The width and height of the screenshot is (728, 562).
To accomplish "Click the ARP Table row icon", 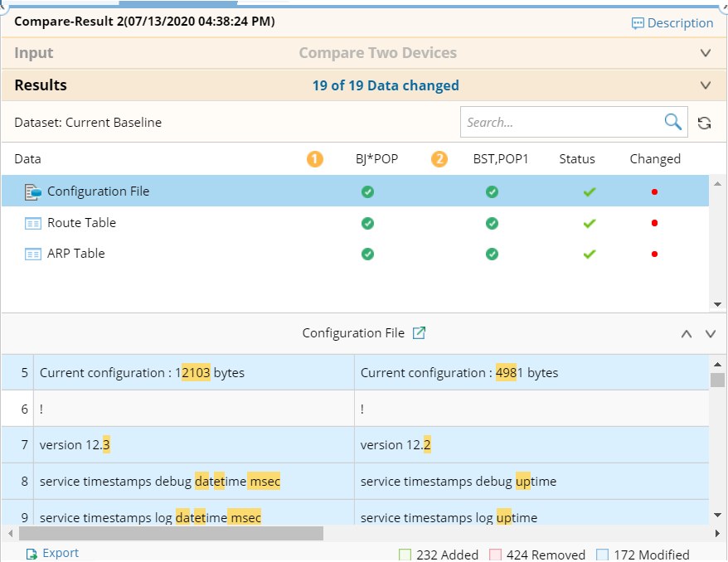I will tap(33, 254).
